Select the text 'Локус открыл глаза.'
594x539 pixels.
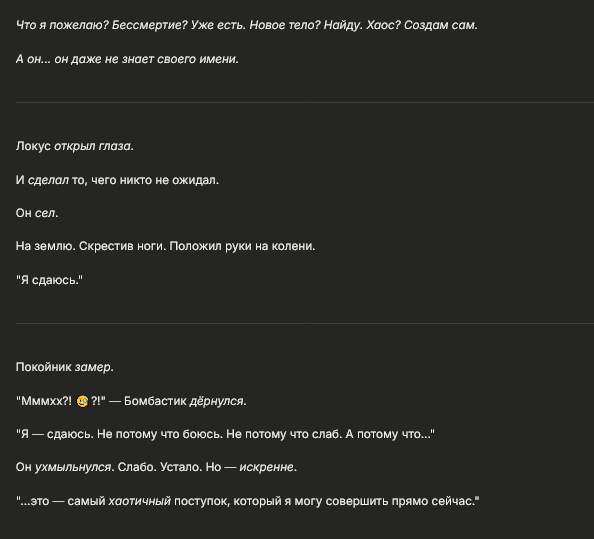(x=75, y=146)
